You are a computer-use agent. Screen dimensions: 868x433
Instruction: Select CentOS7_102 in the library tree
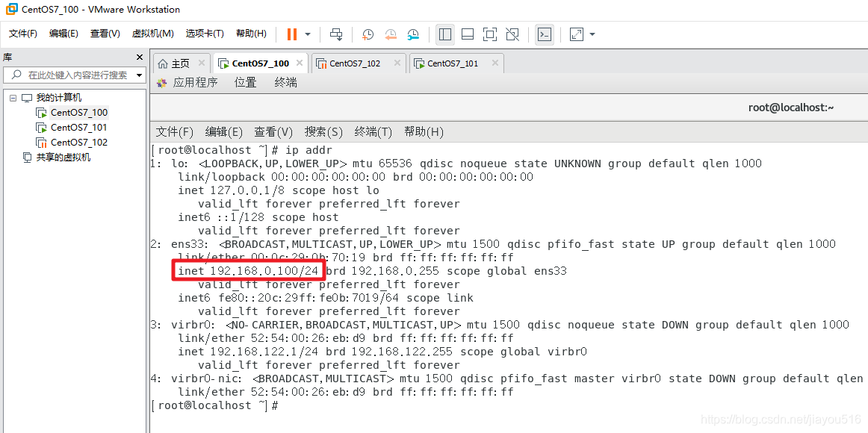pos(79,142)
